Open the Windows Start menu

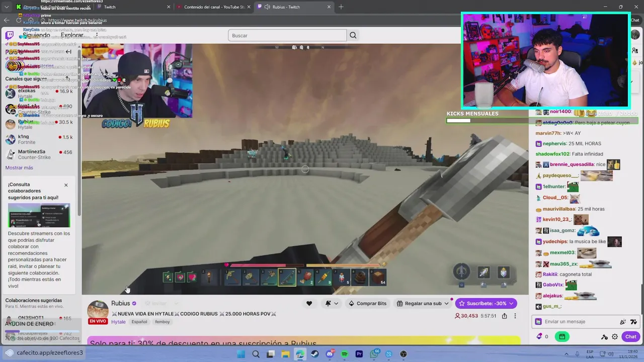[x=241, y=354]
